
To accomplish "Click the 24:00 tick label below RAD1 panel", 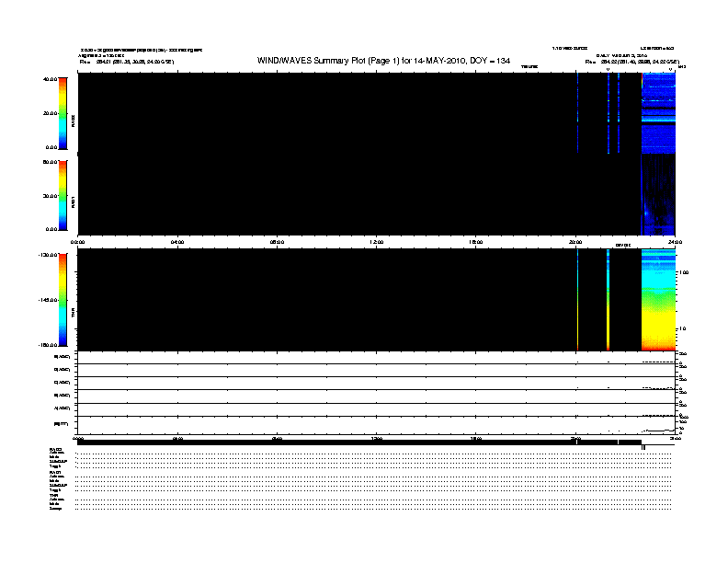I will point(675,242).
